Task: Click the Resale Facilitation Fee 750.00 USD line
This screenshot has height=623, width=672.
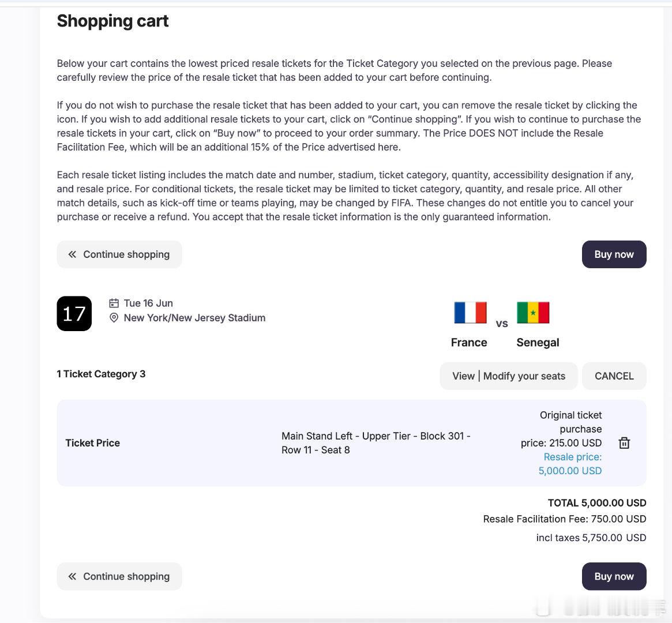Action: coord(564,519)
